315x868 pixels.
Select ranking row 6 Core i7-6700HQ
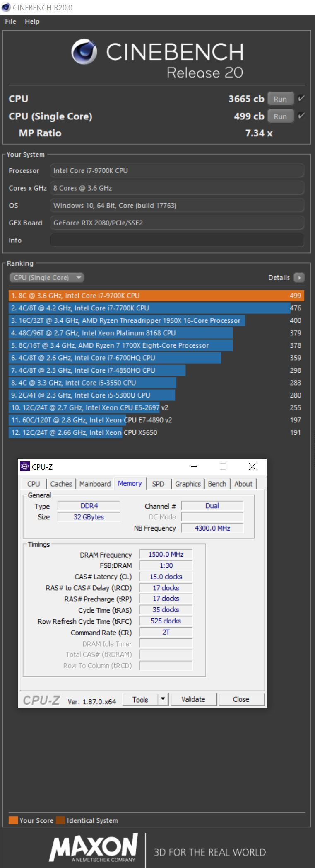(x=156, y=358)
